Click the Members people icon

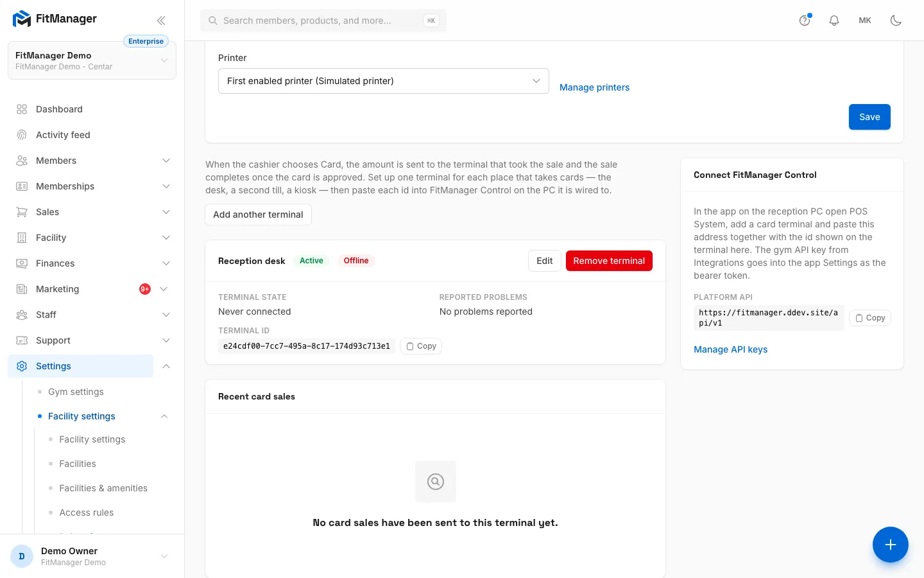pos(22,161)
